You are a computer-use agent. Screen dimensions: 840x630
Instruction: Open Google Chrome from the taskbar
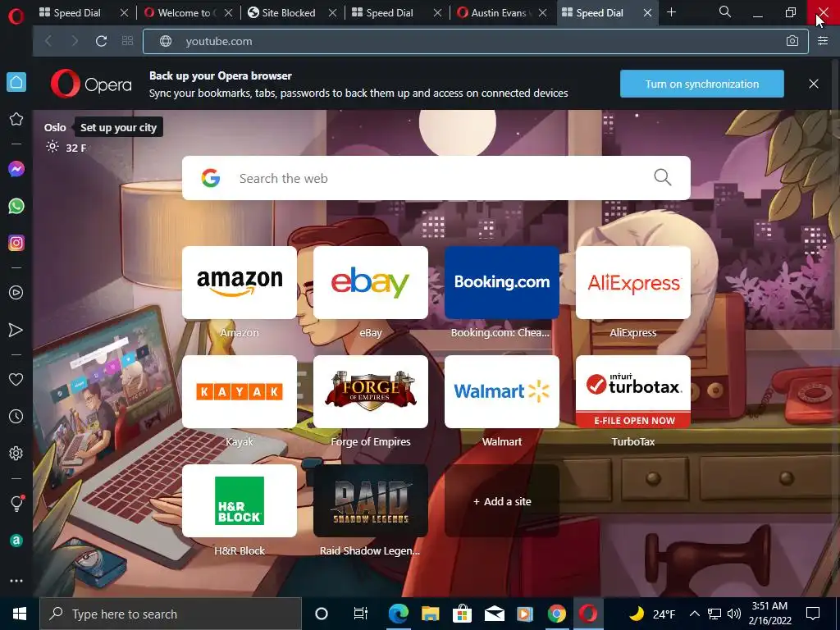[x=557, y=614]
